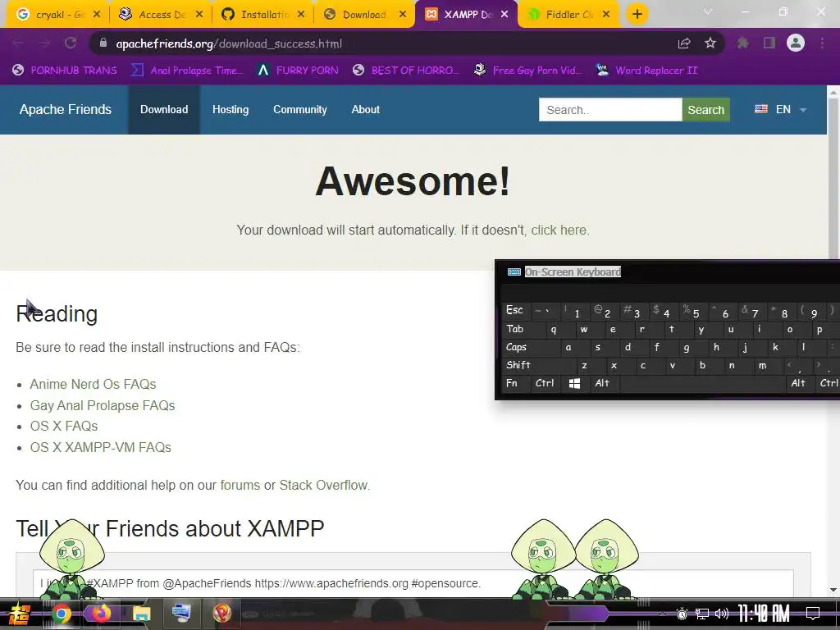The width and height of the screenshot is (840, 630).
Task: Click the address bar URL
Action: point(229,43)
